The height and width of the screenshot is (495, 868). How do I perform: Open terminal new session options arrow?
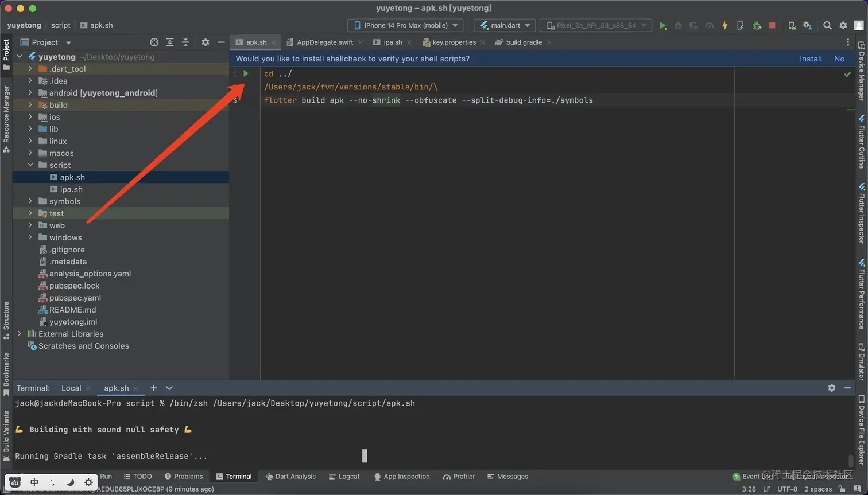point(169,388)
